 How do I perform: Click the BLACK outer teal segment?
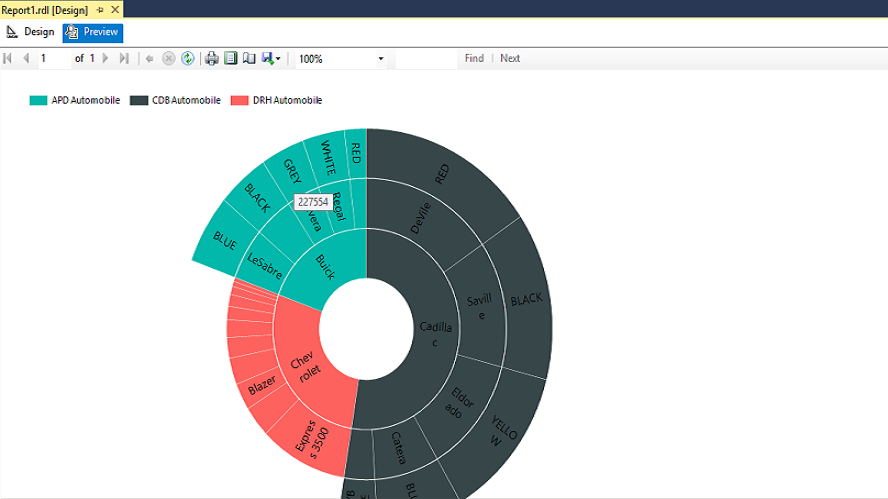point(257,198)
